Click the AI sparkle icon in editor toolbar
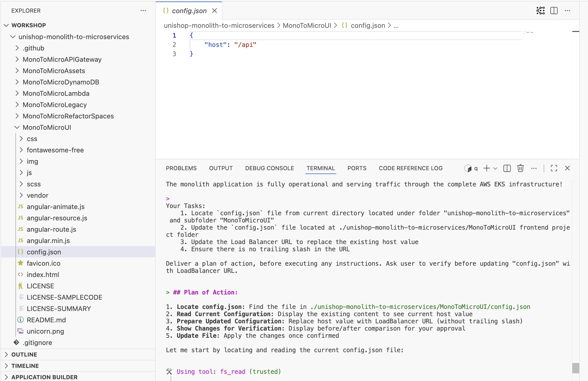 [x=541, y=11]
